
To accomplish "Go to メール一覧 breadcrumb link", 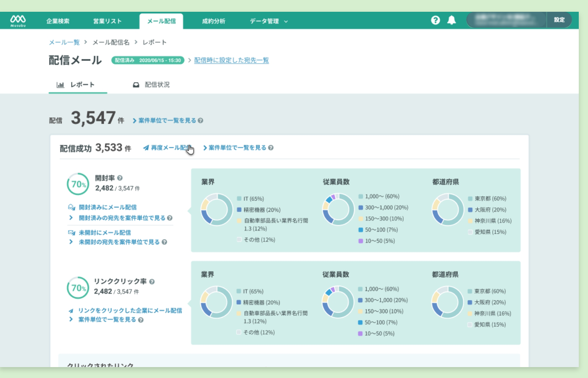I will (64, 42).
